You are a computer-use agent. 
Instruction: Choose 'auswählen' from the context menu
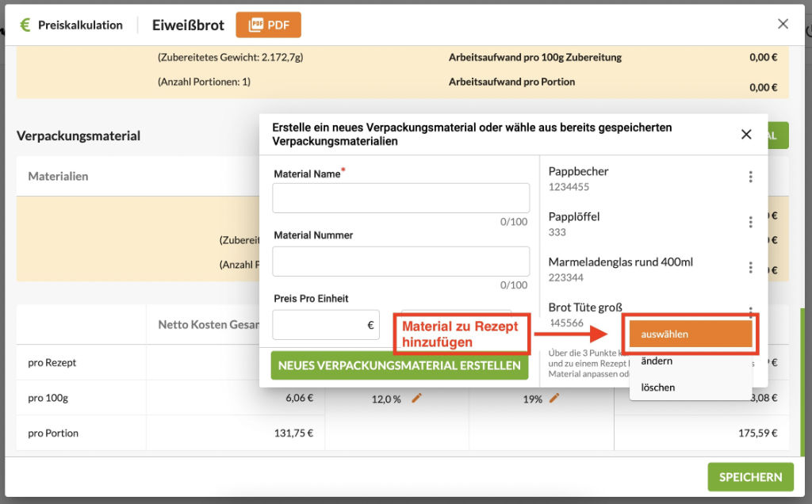(690, 334)
